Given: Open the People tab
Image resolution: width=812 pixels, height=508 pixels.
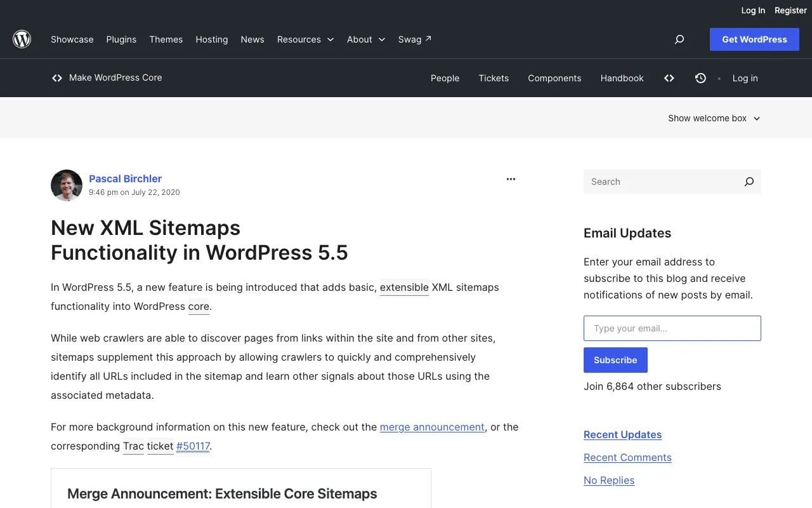Looking at the screenshot, I should [445, 78].
